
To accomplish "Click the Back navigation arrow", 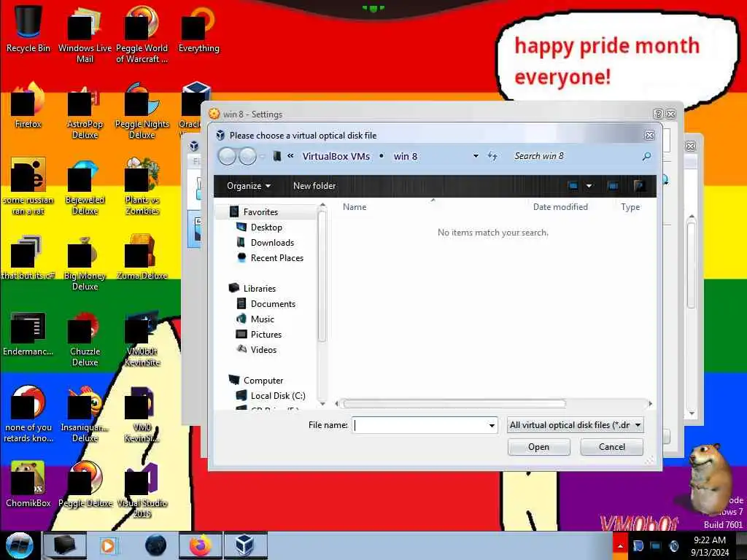I will click(x=228, y=156).
